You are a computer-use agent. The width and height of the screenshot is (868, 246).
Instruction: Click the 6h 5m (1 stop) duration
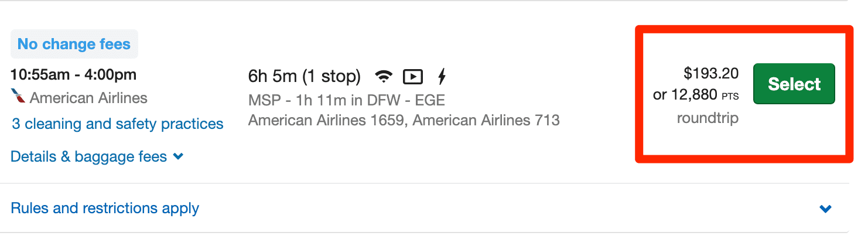coord(305,76)
